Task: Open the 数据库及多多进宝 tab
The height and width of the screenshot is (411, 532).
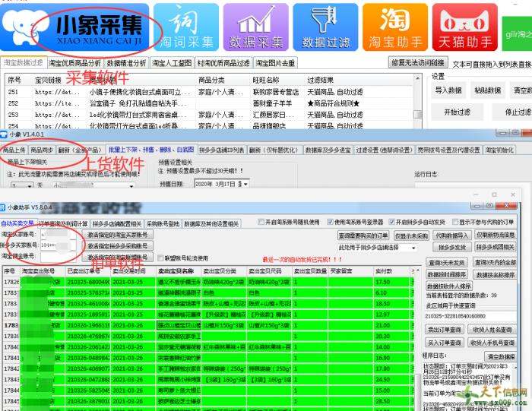Action: point(328,150)
